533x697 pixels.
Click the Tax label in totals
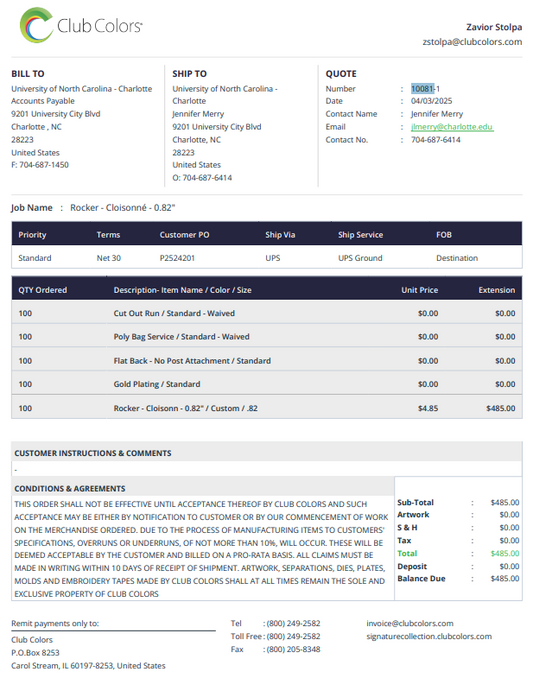[404, 540]
